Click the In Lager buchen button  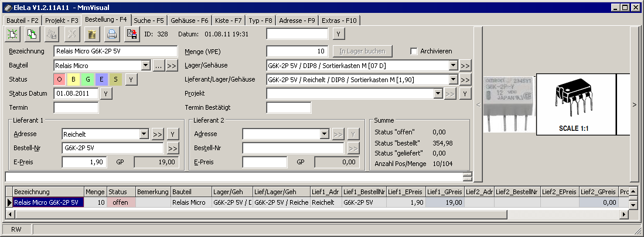363,52
